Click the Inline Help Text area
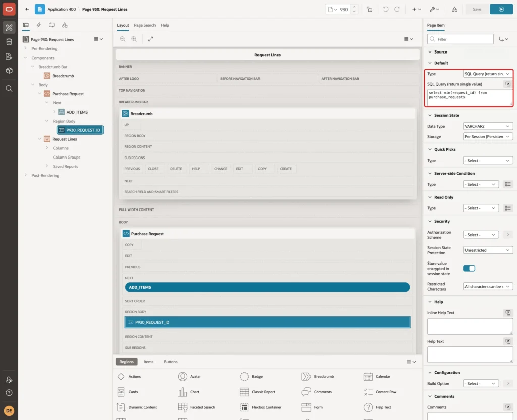 point(470,326)
